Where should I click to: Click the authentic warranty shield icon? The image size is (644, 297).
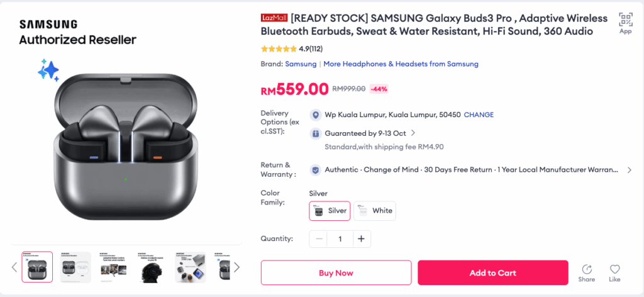(x=316, y=170)
